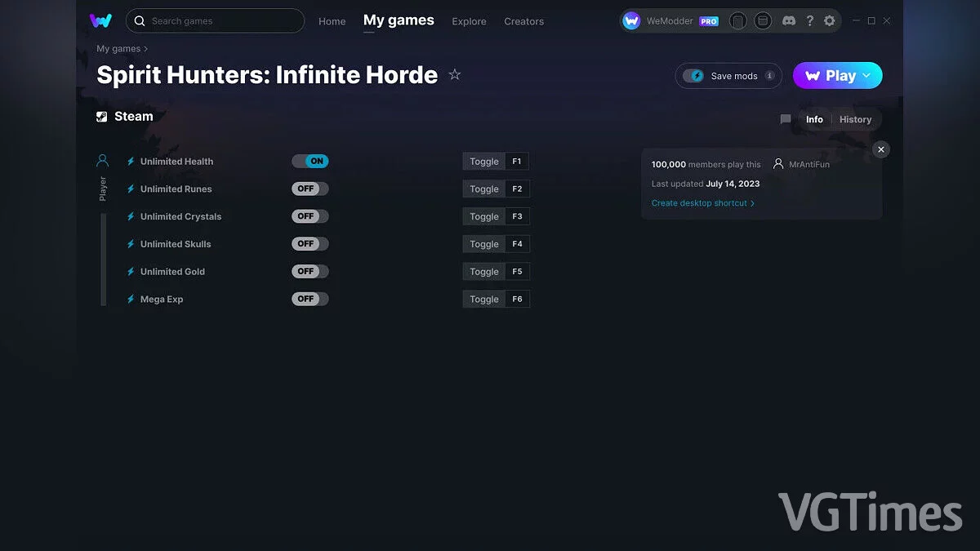Enable Unlimited Gold toggle

tap(310, 272)
